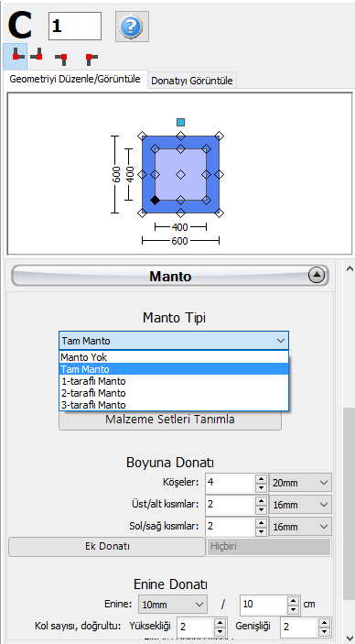Collapse the Manto section with arrow

(317, 276)
